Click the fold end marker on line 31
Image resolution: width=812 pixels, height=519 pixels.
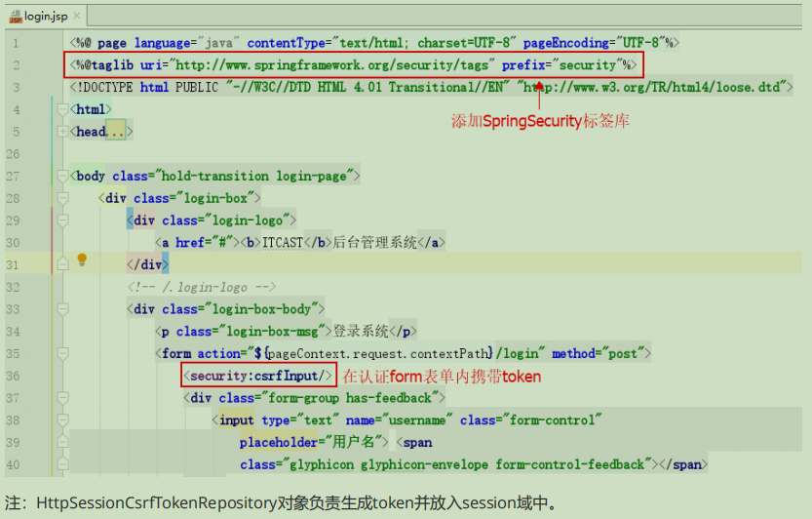[62, 264]
